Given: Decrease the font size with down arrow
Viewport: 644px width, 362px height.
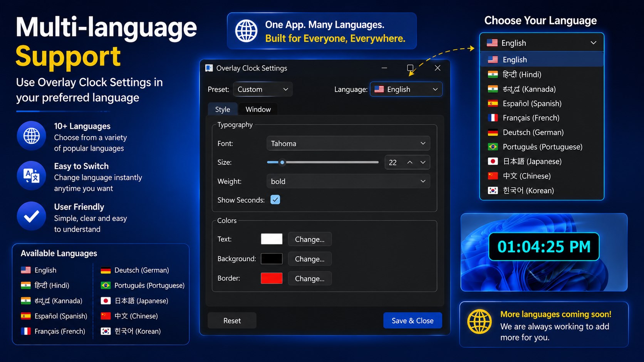Looking at the screenshot, I should click(423, 162).
